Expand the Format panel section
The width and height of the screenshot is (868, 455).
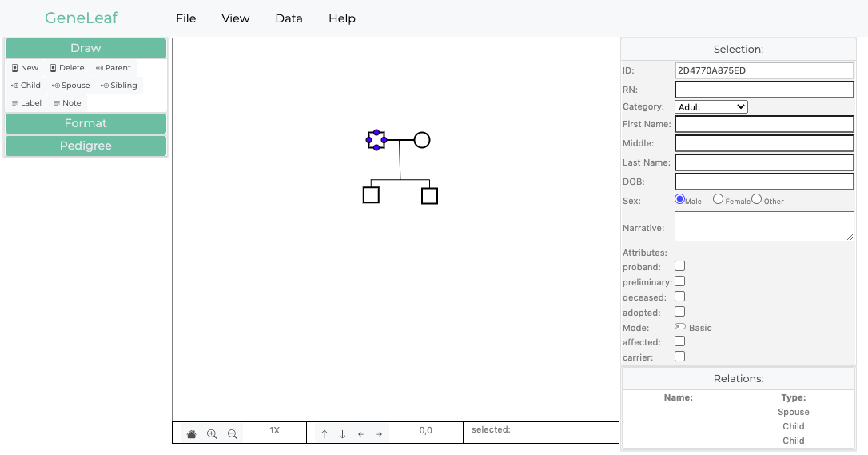pos(86,123)
